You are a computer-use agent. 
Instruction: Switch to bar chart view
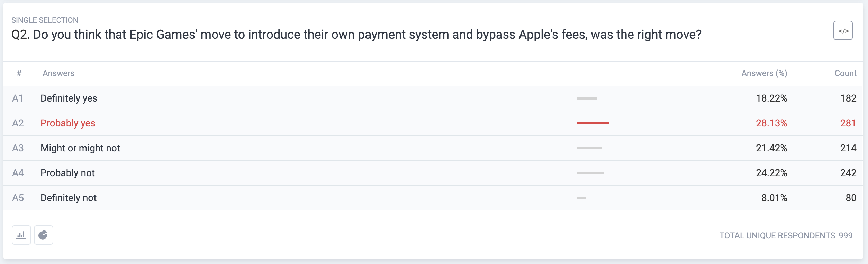click(21, 235)
